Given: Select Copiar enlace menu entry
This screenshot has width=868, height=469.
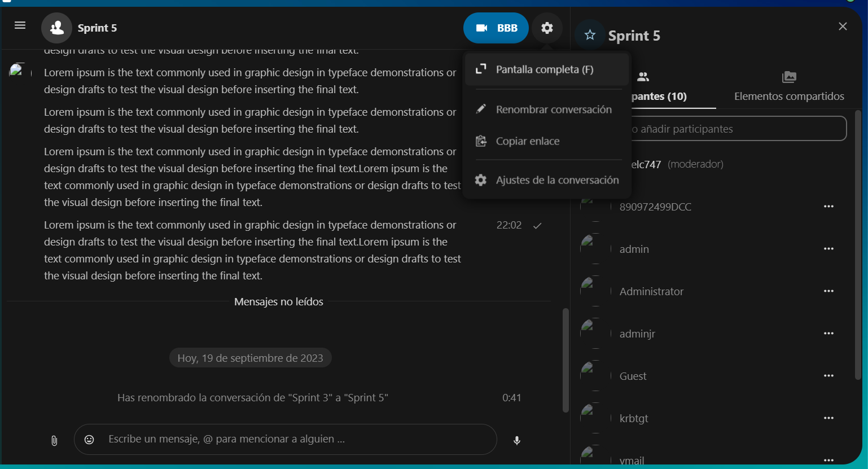Looking at the screenshot, I should coord(547,141).
